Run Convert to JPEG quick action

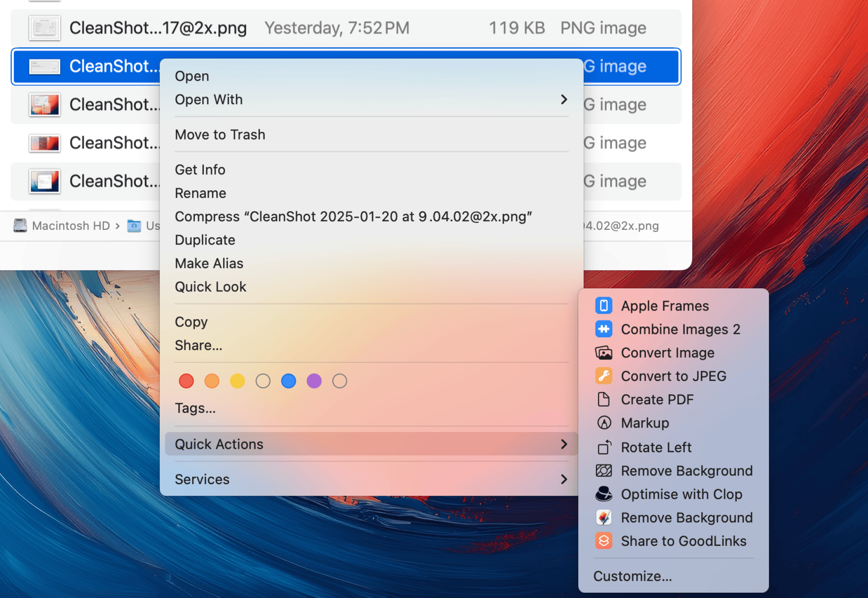tap(673, 376)
